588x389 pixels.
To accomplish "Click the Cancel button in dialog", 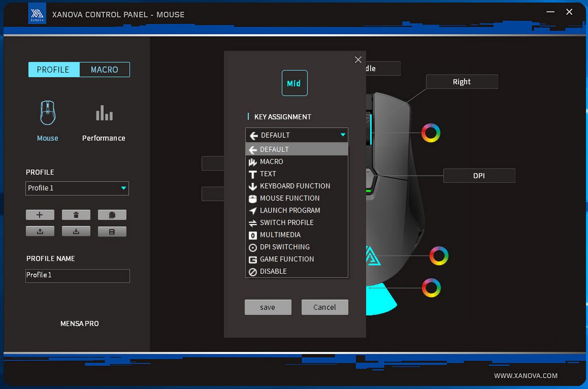I will pyautogui.click(x=325, y=307).
